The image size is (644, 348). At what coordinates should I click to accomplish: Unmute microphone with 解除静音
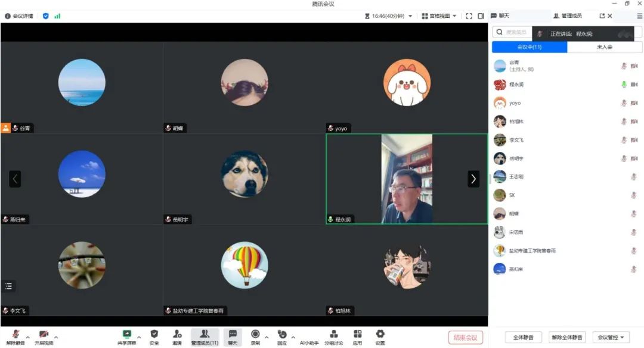point(16,334)
